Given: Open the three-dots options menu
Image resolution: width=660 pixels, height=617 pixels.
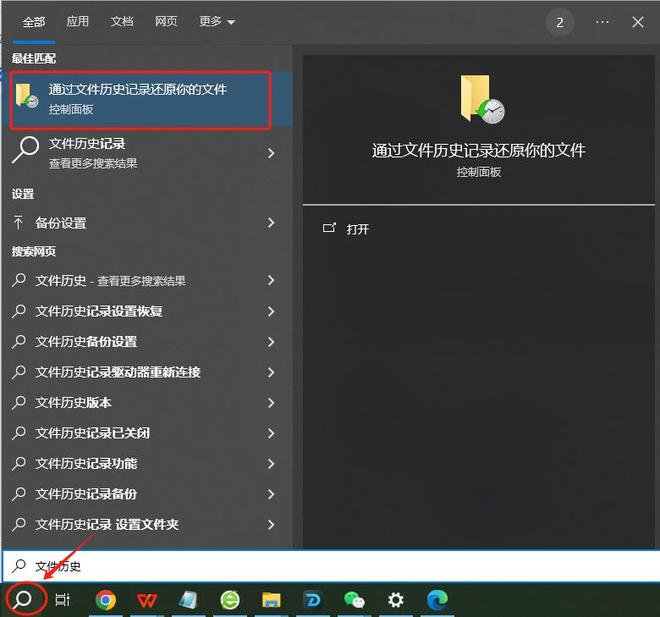Looking at the screenshot, I should point(602,22).
